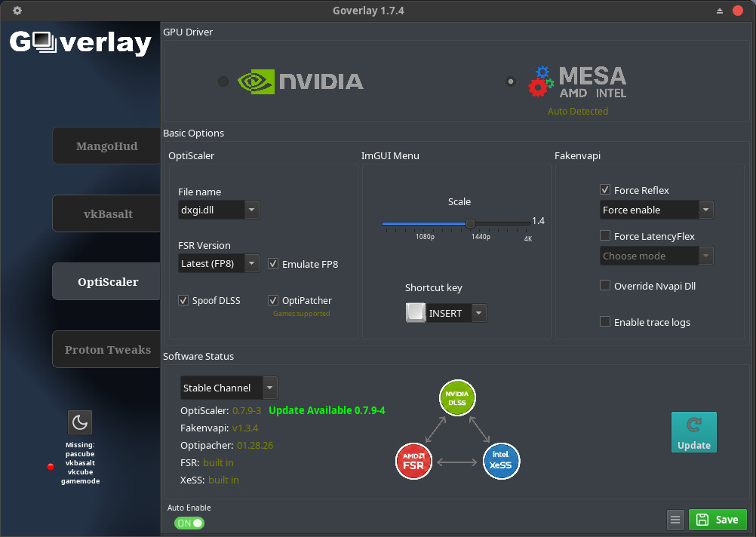Click the Missing packages list text
The width and height of the screenshot is (756, 537).
pos(80,463)
